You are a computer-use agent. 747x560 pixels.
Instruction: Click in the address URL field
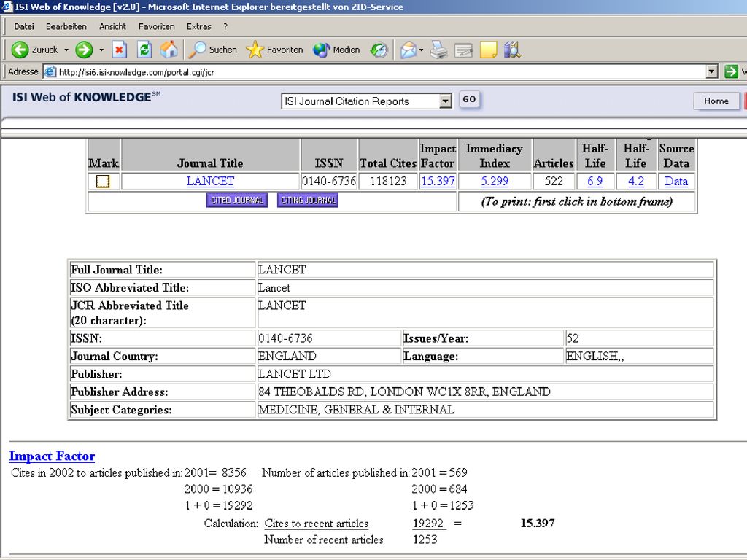click(x=381, y=72)
